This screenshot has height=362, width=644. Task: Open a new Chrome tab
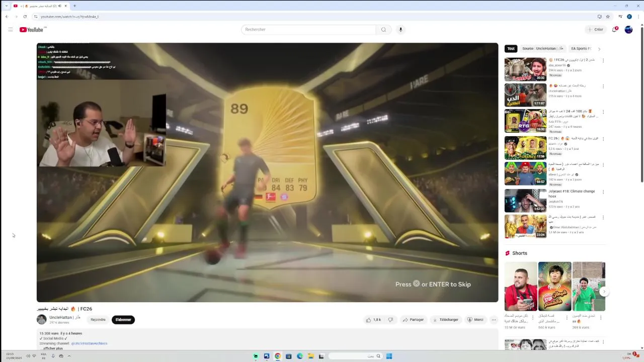click(x=74, y=6)
